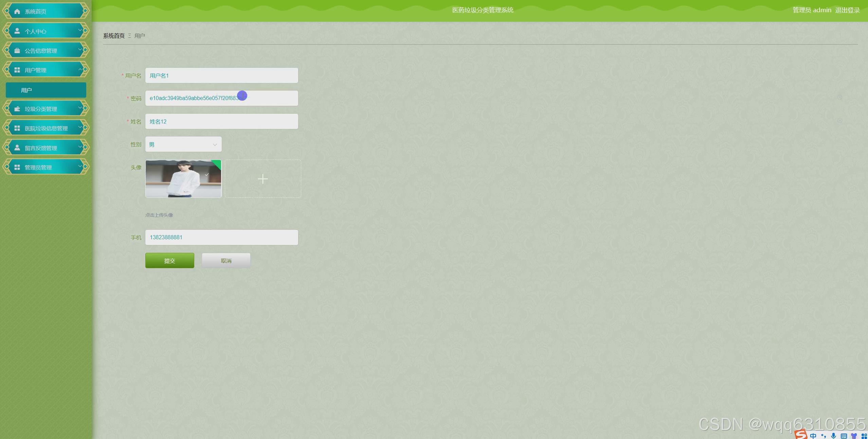868x439 pixels.
Task: Click the grid icon beside 医院垃圾信息管理
Action: [x=17, y=128]
